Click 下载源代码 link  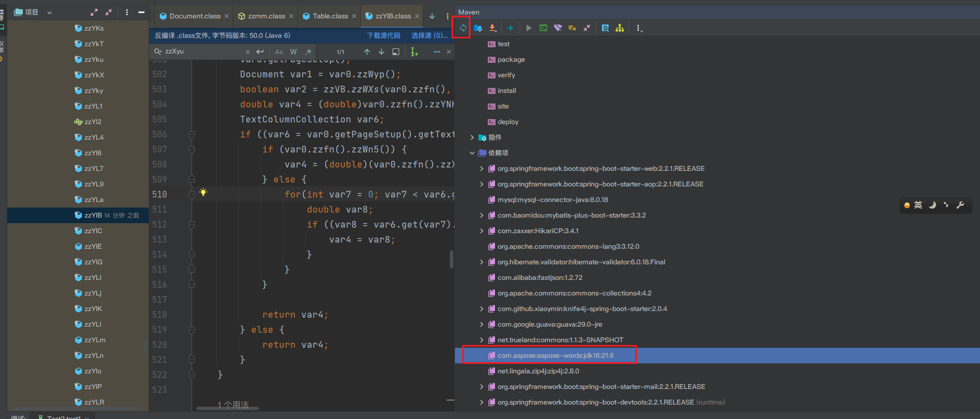tap(384, 36)
